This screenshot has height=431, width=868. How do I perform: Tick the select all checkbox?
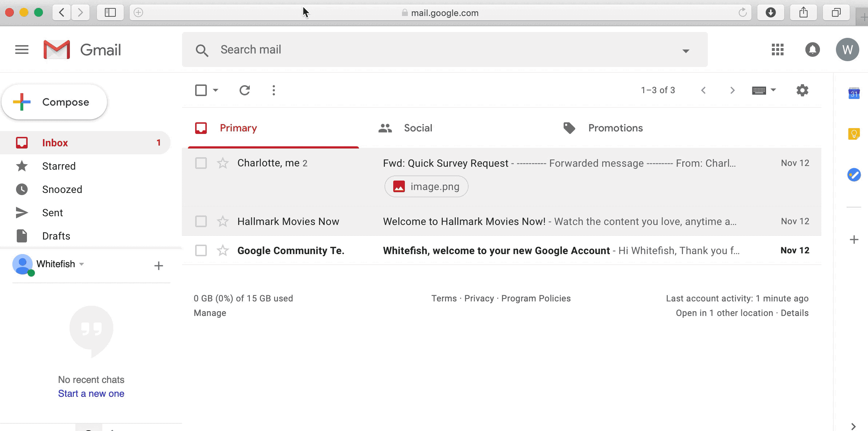click(201, 90)
